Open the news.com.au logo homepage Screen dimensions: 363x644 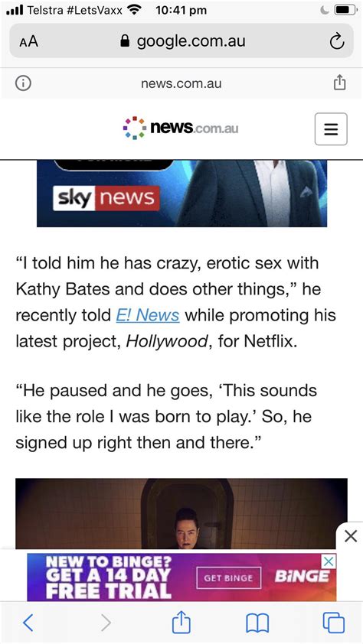point(181,128)
